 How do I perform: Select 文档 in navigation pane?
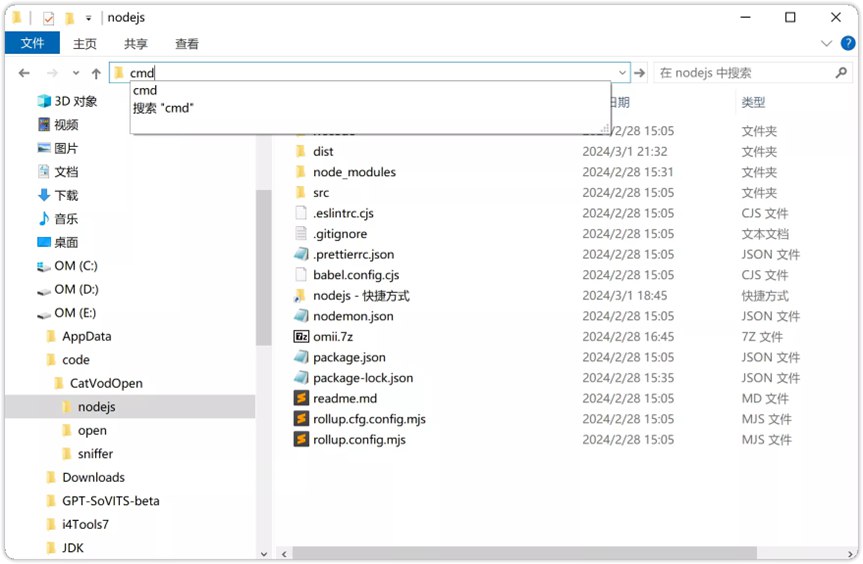tap(58, 172)
